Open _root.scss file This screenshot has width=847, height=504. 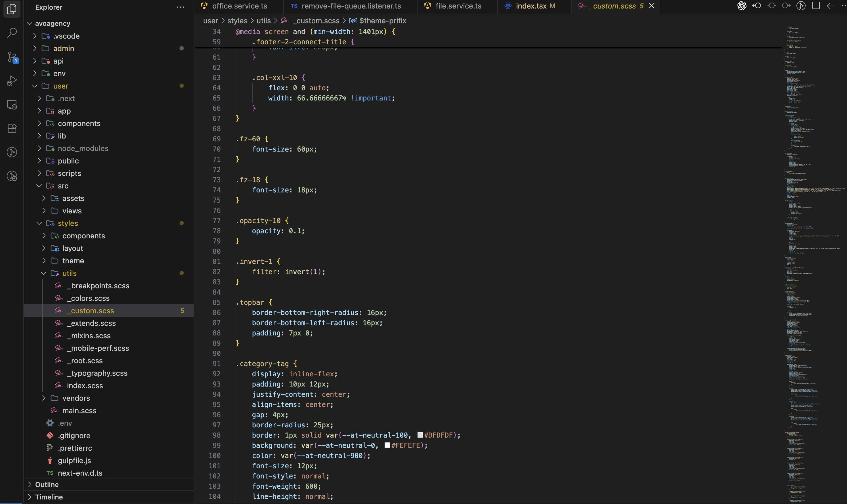(x=109, y=361)
